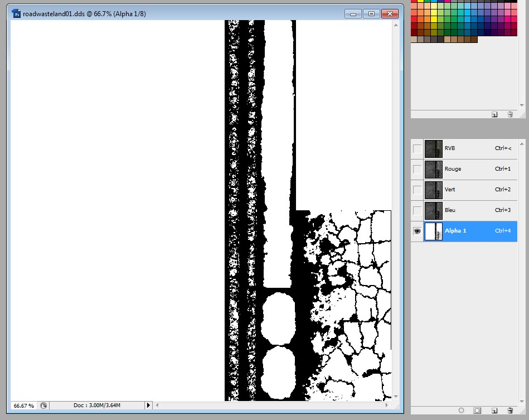This screenshot has width=529, height=420.
Task: Select the Bleu channel row
Action: click(464, 210)
